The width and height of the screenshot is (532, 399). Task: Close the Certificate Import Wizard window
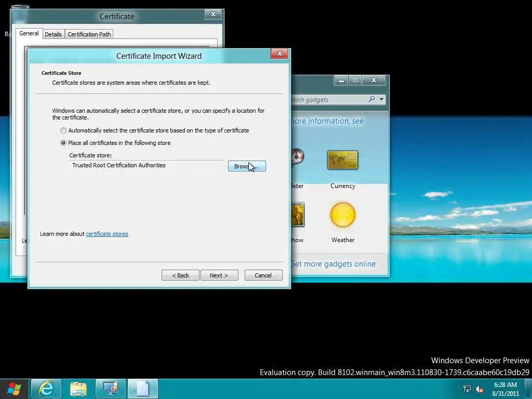pyautogui.click(x=279, y=54)
